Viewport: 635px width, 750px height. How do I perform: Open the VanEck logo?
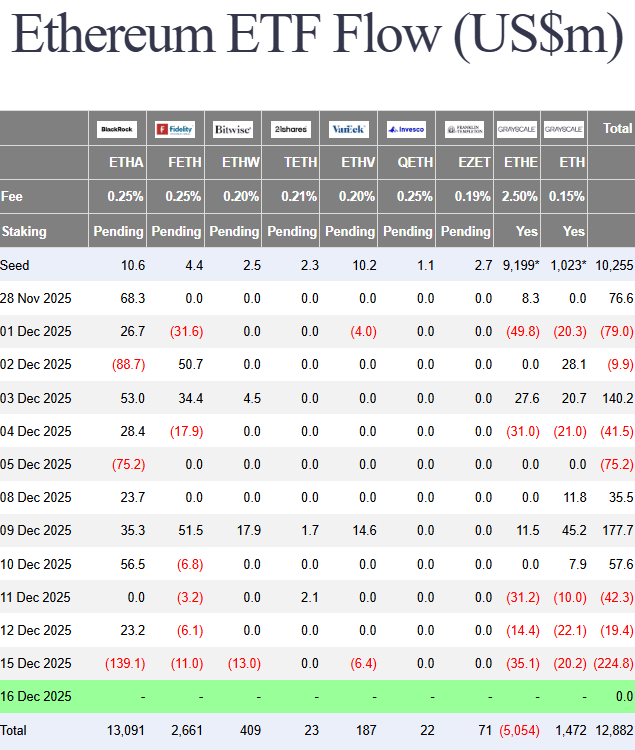pyautogui.click(x=349, y=129)
